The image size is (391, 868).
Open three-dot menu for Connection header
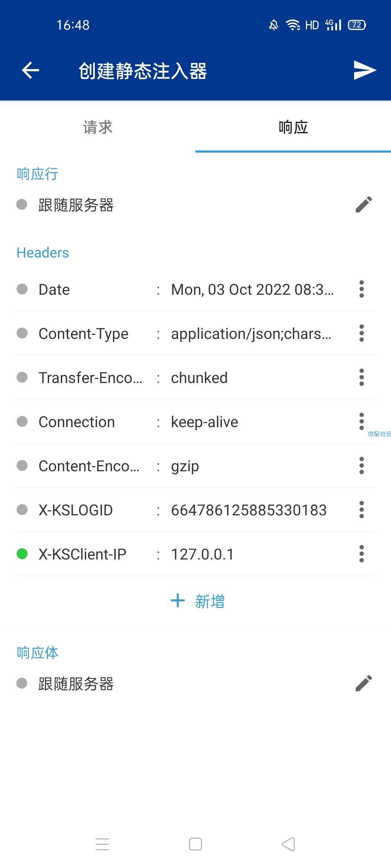(x=361, y=421)
